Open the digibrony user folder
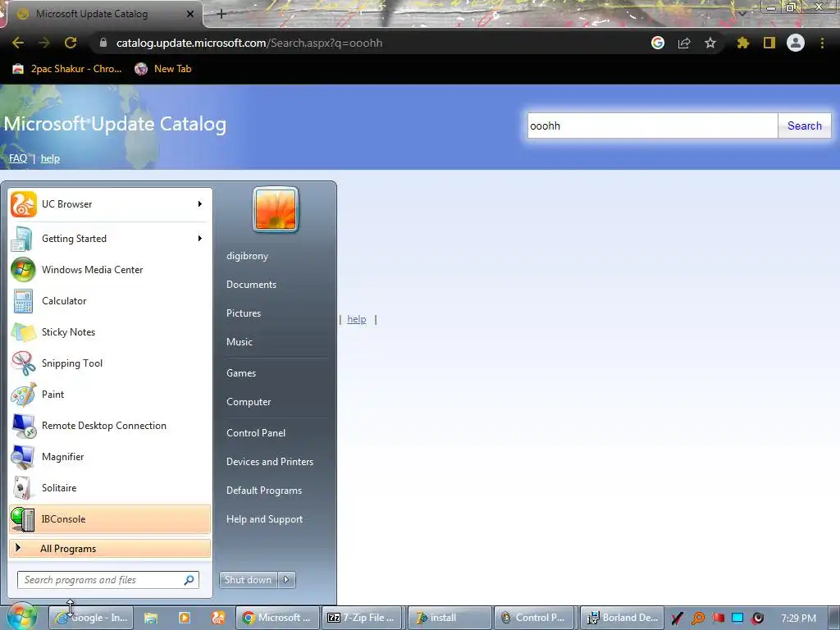This screenshot has height=630, width=840. (x=247, y=256)
